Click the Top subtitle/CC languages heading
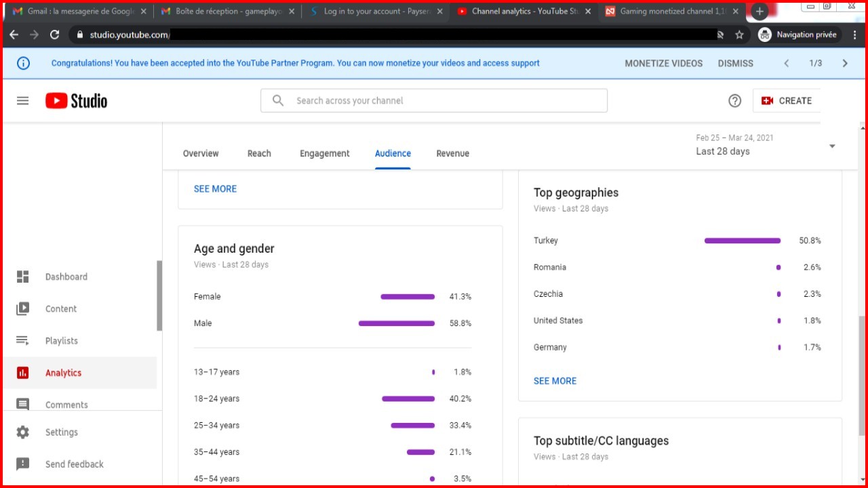This screenshot has width=868, height=488. point(601,441)
